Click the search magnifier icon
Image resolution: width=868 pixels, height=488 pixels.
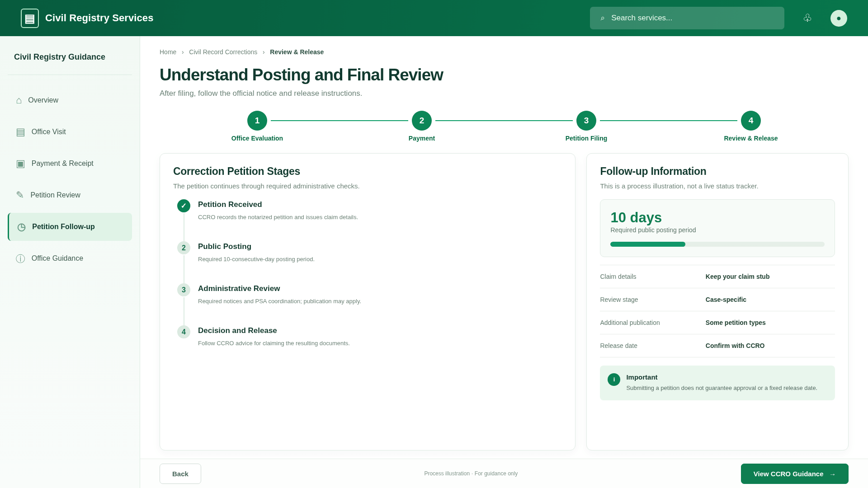point(602,18)
